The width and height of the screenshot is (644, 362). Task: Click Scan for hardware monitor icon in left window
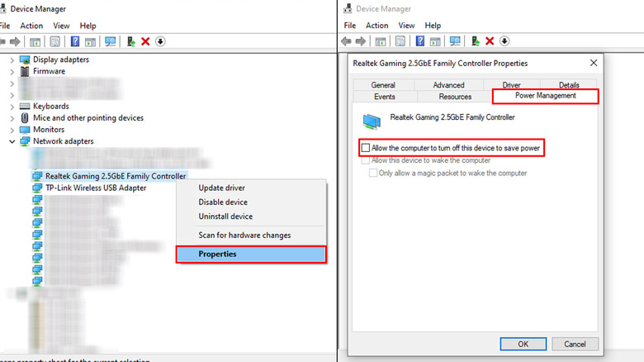110,41
